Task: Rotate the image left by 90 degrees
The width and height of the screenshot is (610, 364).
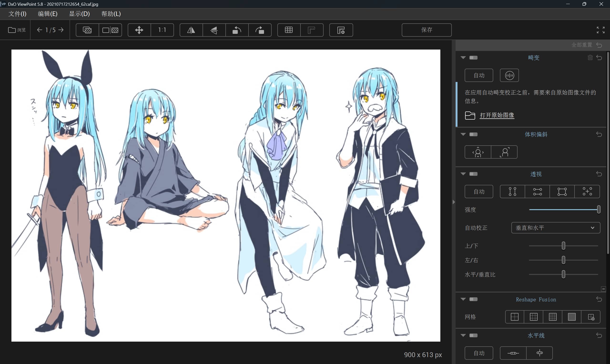Action: pos(237,30)
